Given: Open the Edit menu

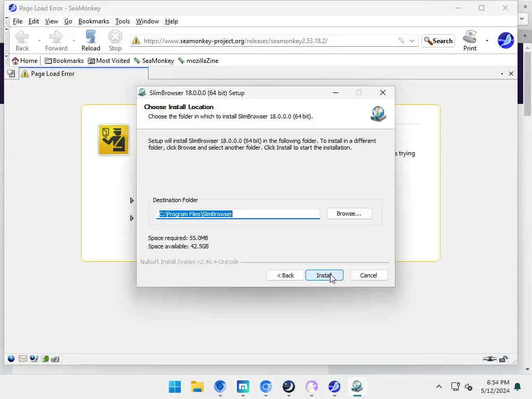Looking at the screenshot, I should click(34, 21).
